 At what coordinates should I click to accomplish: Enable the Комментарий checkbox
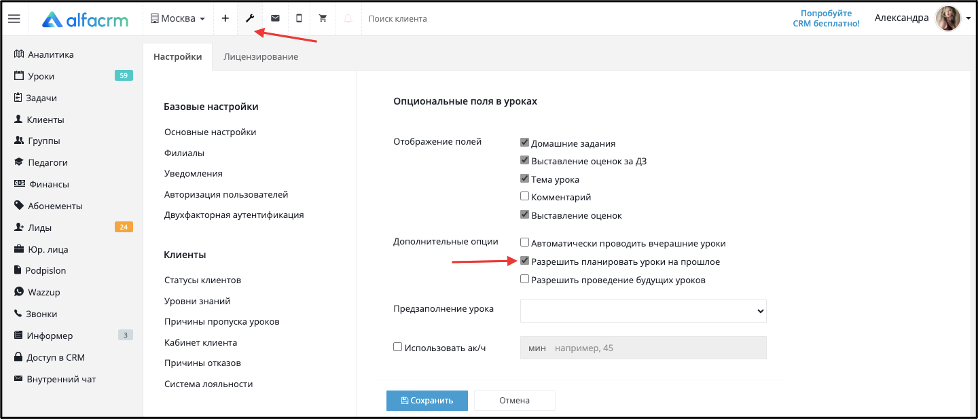[524, 197]
